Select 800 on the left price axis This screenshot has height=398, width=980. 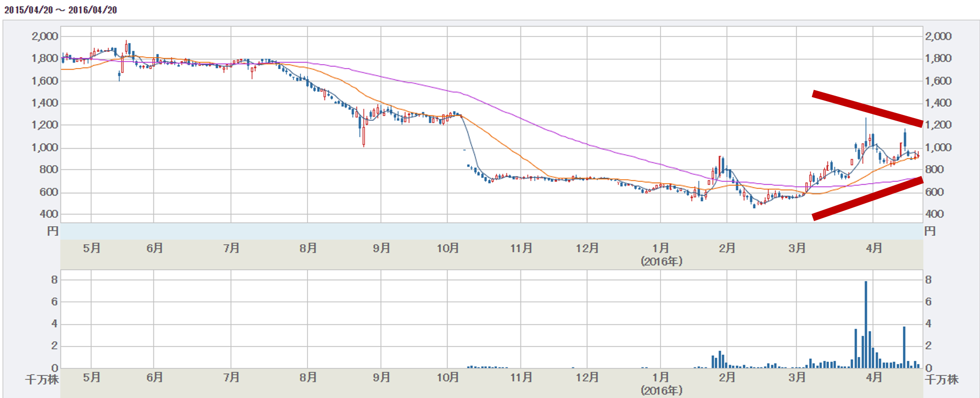[x=49, y=169]
